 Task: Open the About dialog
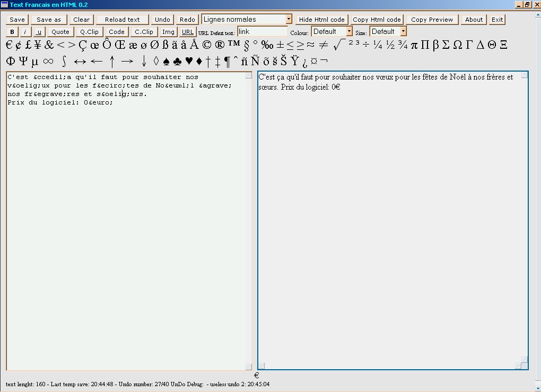point(474,20)
